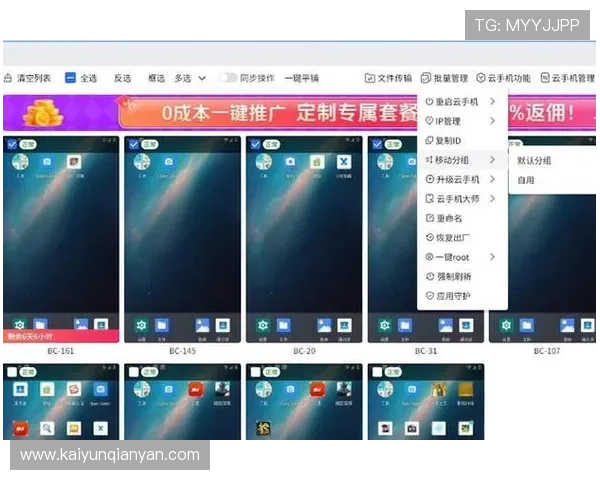Tap the magnifier search icon in phone below BC-161
600x480 pixels.
click(x=47, y=428)
